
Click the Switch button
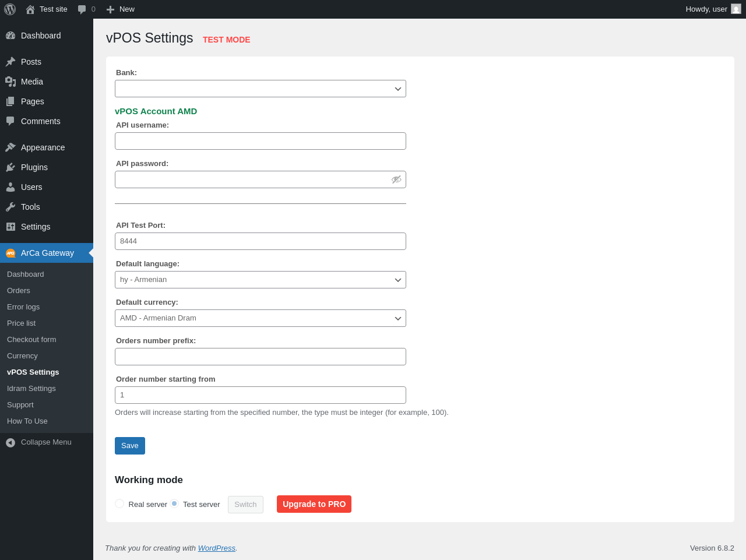coord(245,505)
